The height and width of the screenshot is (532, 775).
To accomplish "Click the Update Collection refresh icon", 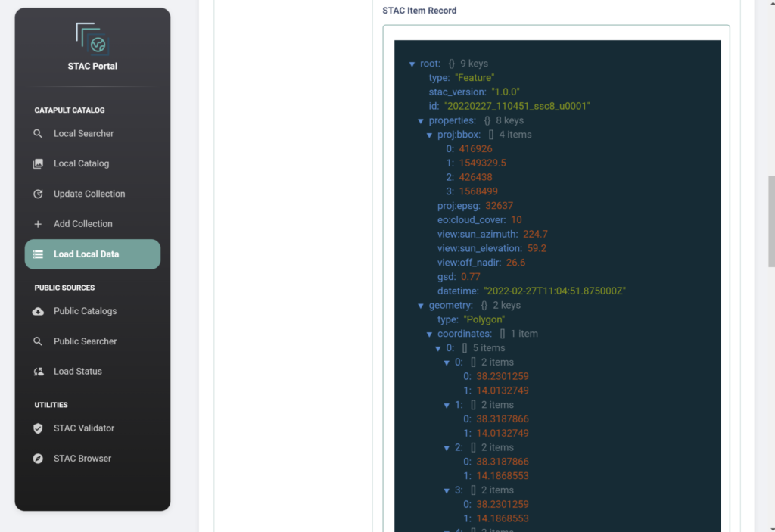I will [x=38, y=194].
